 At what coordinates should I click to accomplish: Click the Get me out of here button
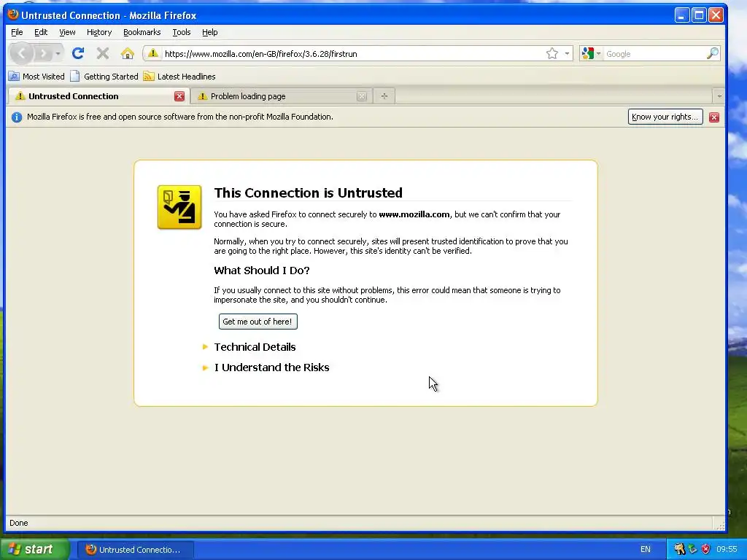point(258,322)
